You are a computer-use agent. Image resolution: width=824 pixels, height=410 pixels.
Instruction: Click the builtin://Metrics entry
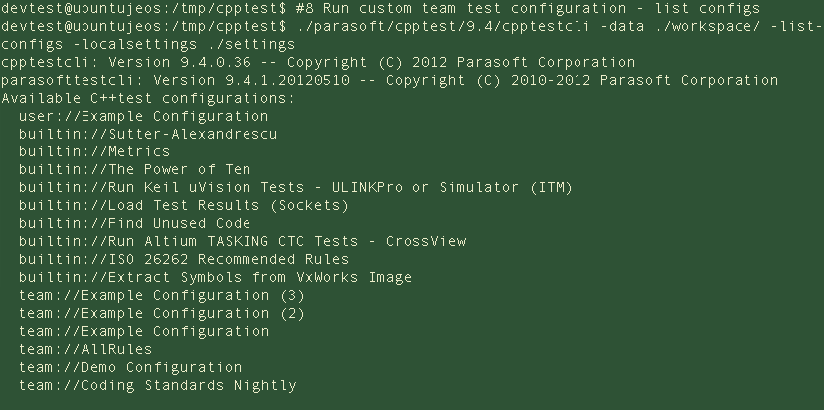pos(95,152)
